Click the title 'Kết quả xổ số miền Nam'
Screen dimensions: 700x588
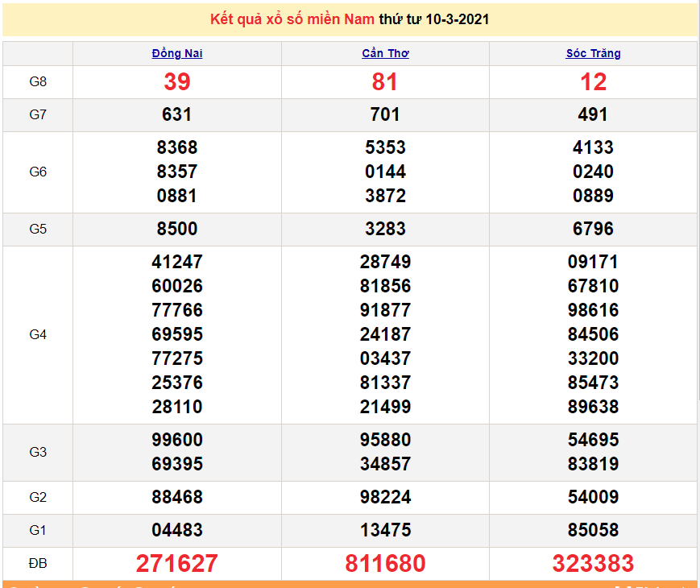tap(286, 19)
